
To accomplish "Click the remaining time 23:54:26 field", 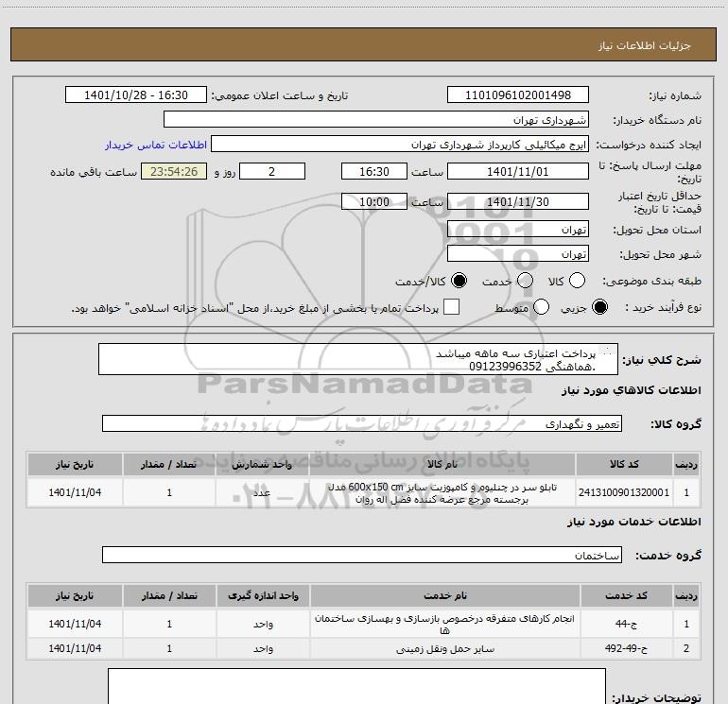I will click(174, 171).
